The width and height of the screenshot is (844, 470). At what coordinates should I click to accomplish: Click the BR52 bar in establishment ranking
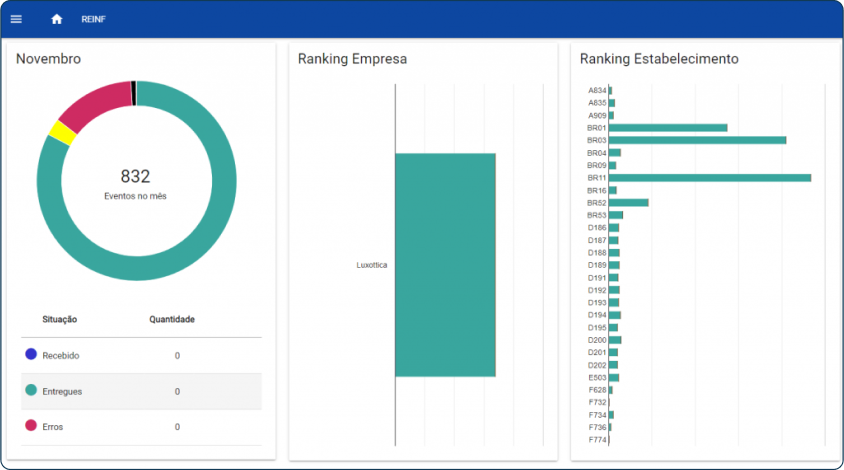point(628,203)
